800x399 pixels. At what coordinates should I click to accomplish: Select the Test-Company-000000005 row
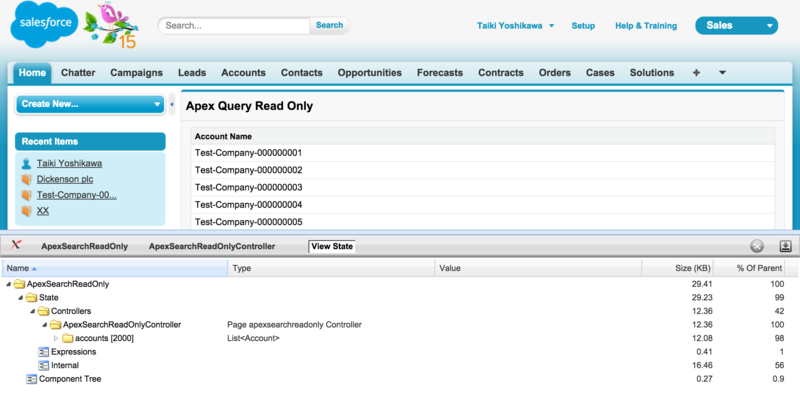coord(483,222)
